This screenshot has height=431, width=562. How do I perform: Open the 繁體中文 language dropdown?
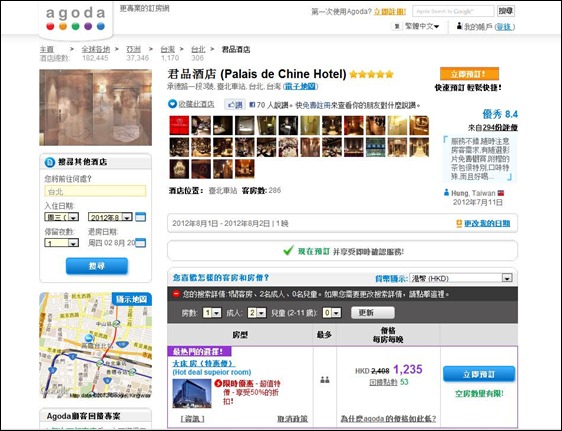(x=422, y=26)
